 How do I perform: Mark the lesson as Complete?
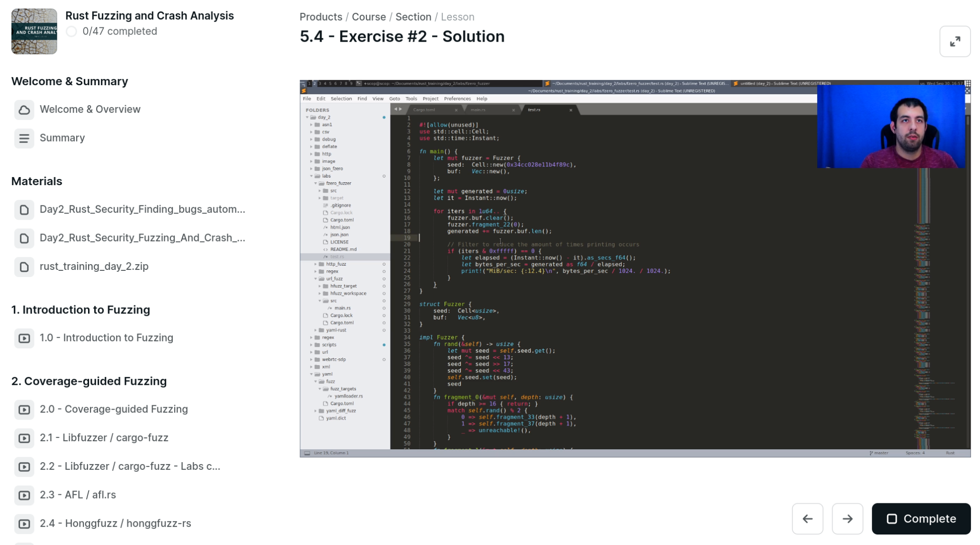point(921,519)
